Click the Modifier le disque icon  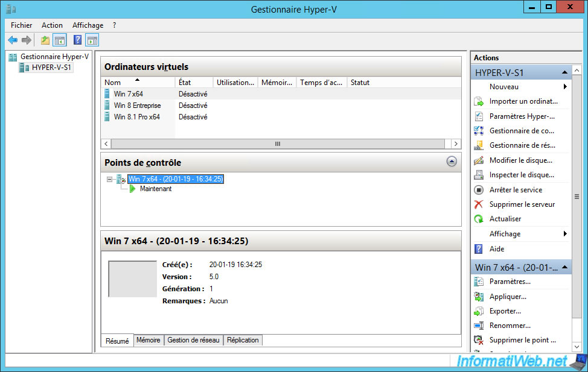(x=479, y=160)
